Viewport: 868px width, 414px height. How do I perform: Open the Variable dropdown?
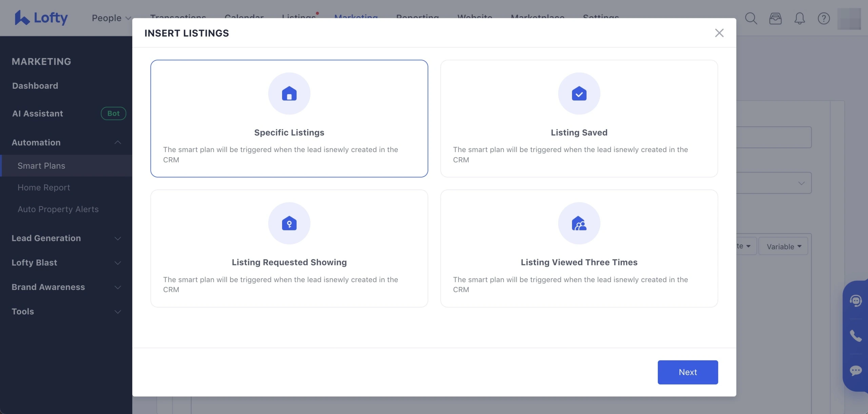tap(784, 246)
